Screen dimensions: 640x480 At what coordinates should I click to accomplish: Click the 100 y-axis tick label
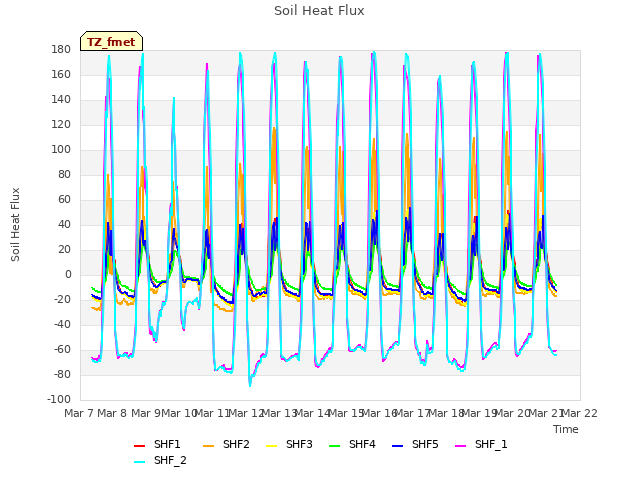(x=61, y=150)
